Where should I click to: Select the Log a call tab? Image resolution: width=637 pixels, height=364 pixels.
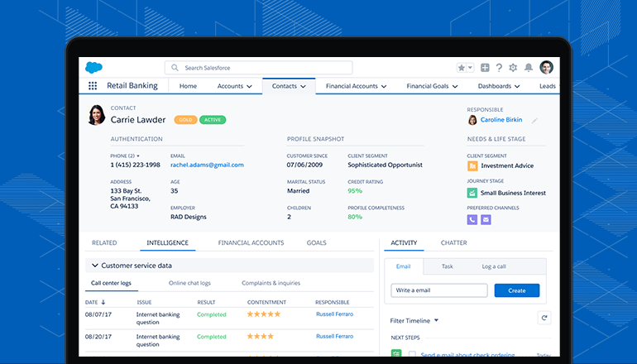[x=494, y=266]
